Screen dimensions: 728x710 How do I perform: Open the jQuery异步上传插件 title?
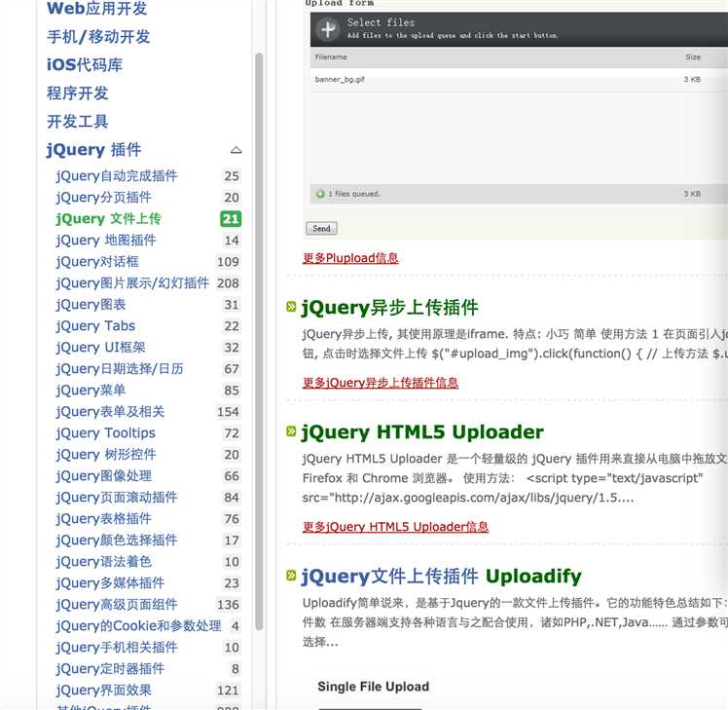[x=390, y=308]
